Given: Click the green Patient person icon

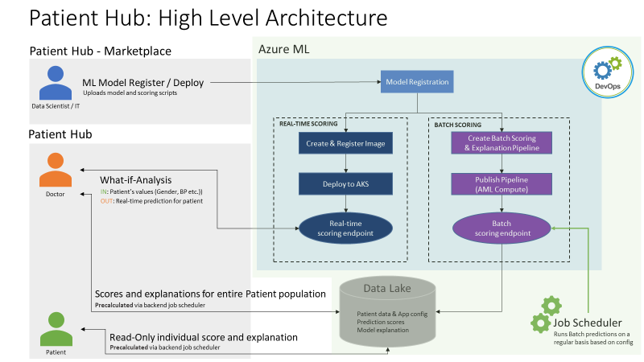Looking at the screenshot, I should 56,329.
